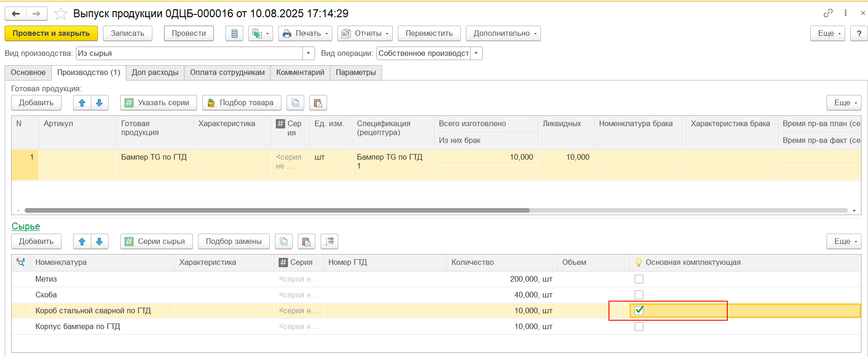Click the favorite star icon beside title
The height and width of the screenshot is (357, 868).
pos(61,14)
